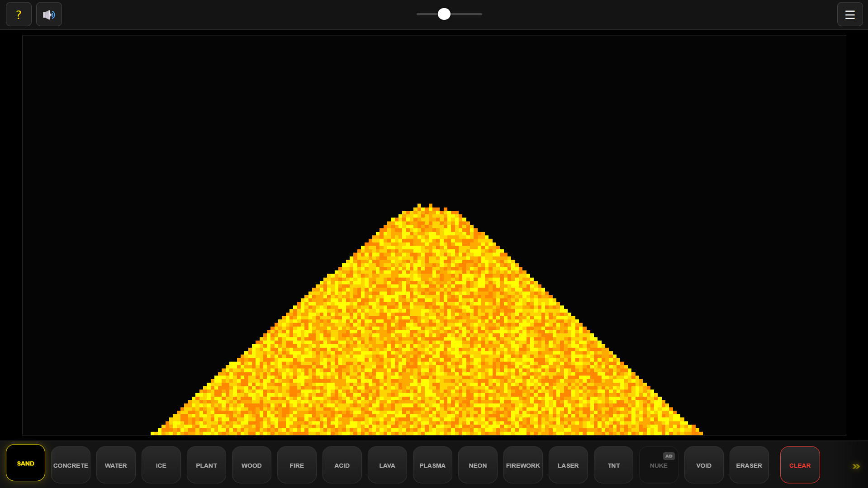Select the Wood element tab
This screenshot has height=488, width=868.
(x=251, y=465)
